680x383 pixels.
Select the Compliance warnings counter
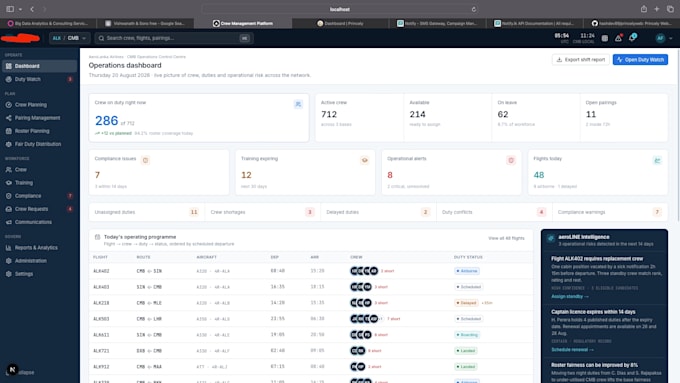[x=610, y=212]
